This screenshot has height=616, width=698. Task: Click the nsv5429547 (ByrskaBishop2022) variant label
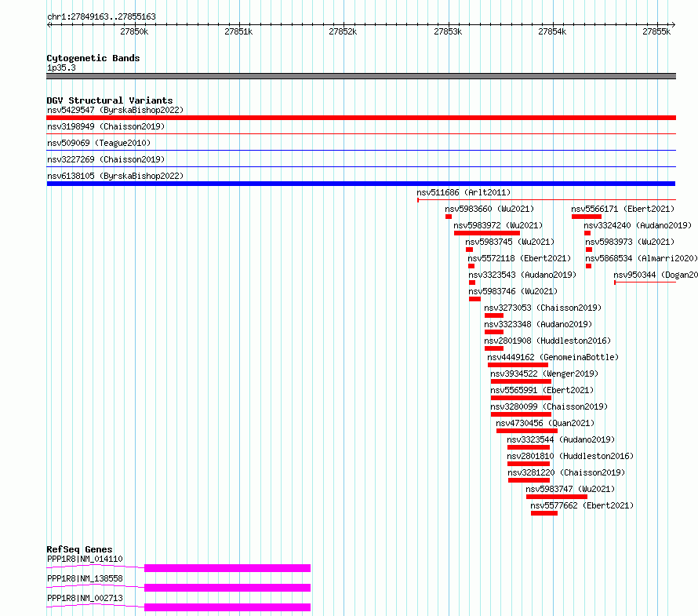click(x=115, y=110)
